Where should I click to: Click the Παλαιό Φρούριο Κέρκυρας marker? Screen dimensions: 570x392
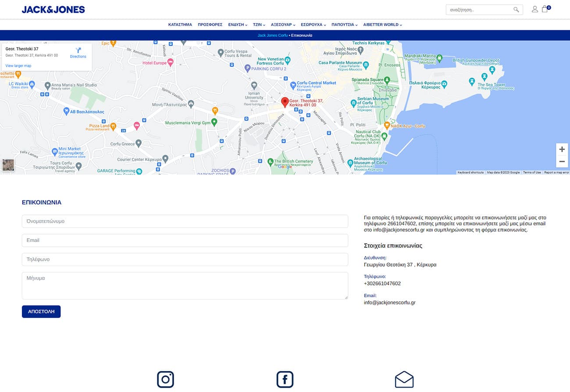pyautogui.click(x=444, y=83)
